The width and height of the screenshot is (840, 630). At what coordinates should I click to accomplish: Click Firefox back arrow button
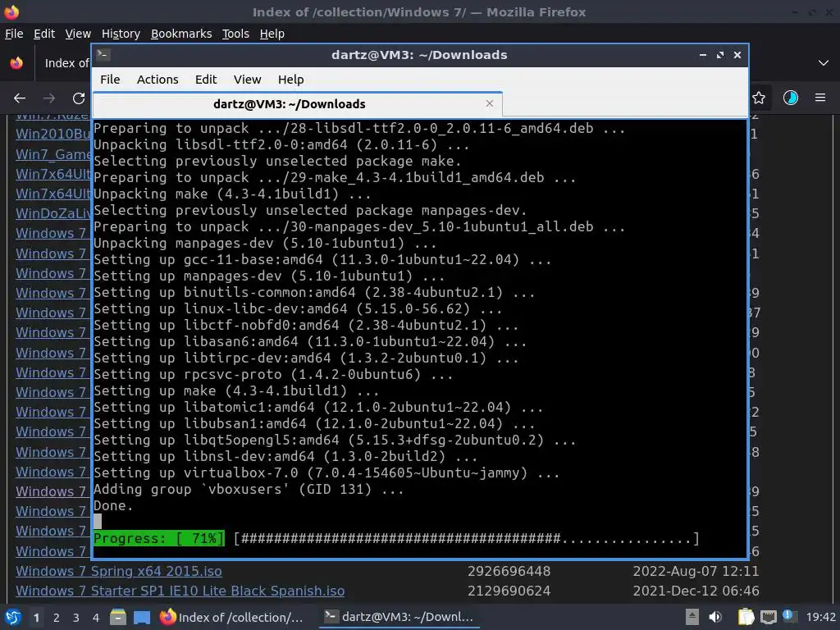pyautogui.click(x=20, y=98)
